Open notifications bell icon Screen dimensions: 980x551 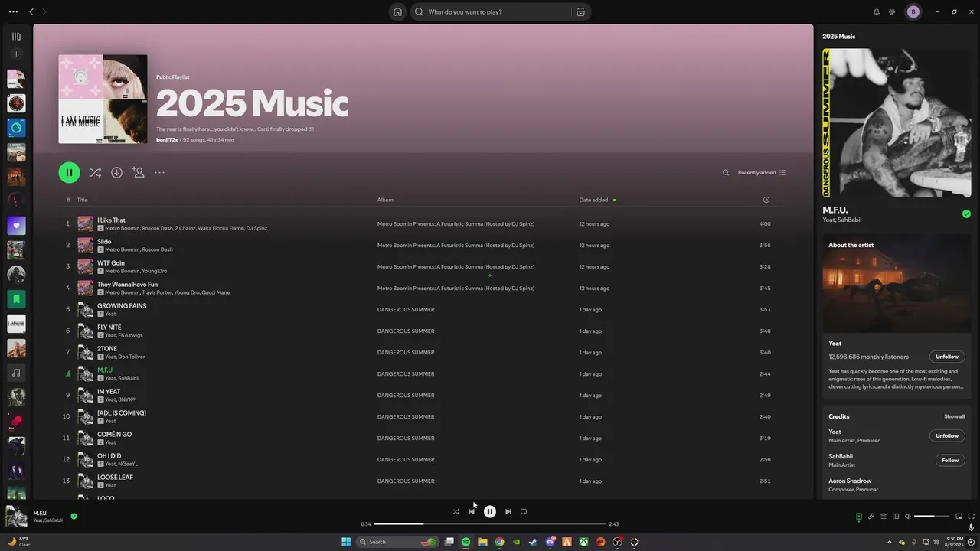(x=877, y=11)
